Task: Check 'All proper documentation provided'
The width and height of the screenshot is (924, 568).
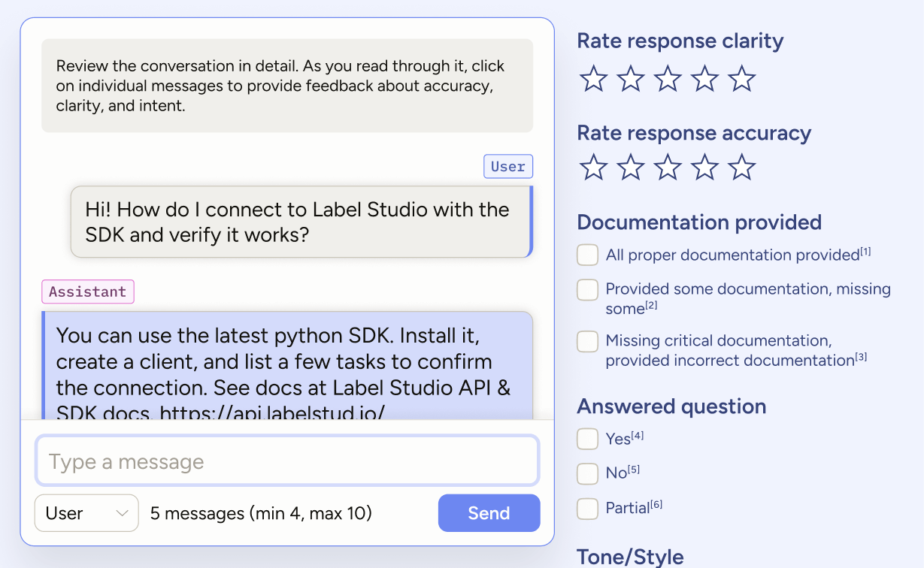Action: pos(587,255)
